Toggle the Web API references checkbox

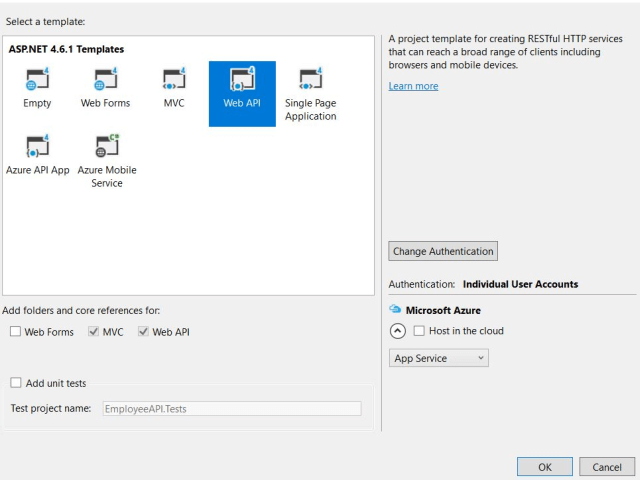144,332
